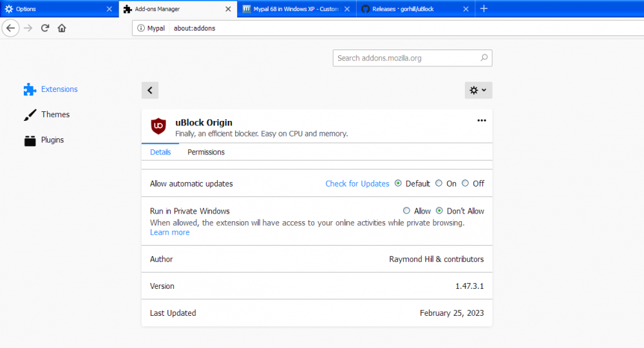
Task: Close the Options tab
Action: pos(109,9)
